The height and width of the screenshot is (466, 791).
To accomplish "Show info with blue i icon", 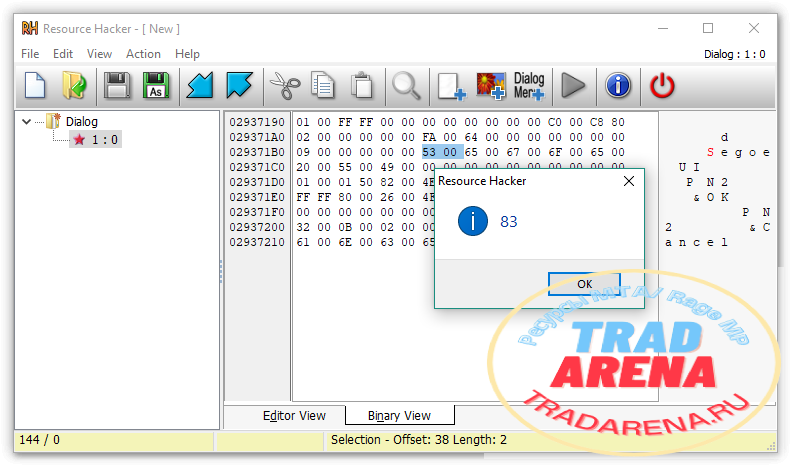I will (618, 85).
